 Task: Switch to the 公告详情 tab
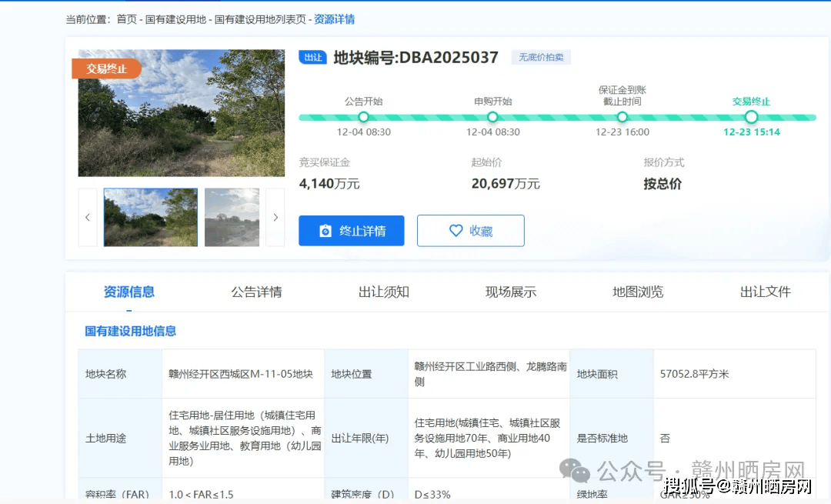tap(256, 292)
